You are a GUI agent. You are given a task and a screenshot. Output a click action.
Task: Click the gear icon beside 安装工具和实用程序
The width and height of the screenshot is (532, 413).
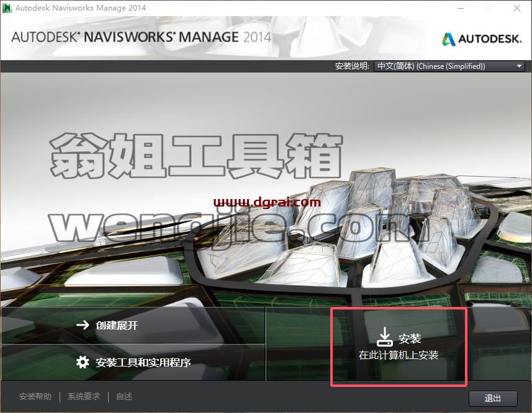point(83,362)
